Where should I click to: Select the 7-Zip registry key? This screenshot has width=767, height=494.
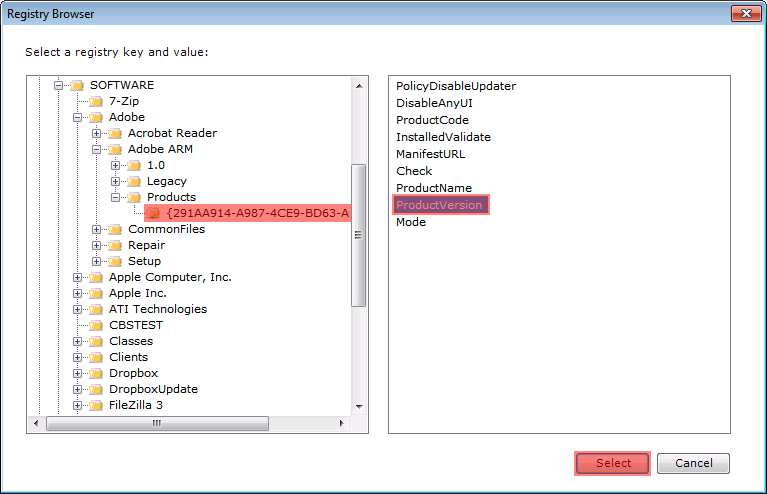point(124,101)
